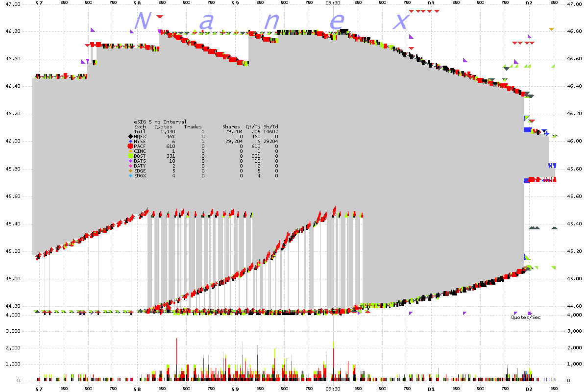Click the 09:30 marker on bottom axis

click(333, 389)
